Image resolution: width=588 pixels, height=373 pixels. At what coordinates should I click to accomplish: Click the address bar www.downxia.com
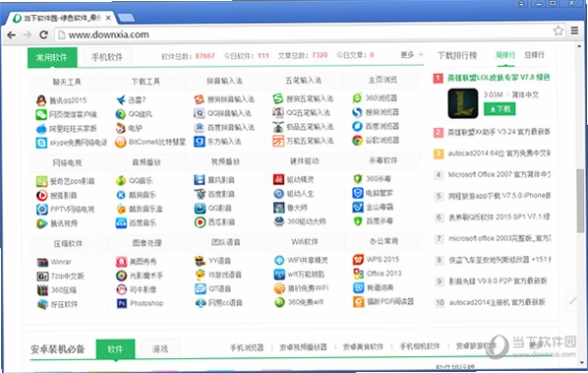(304, 34)
